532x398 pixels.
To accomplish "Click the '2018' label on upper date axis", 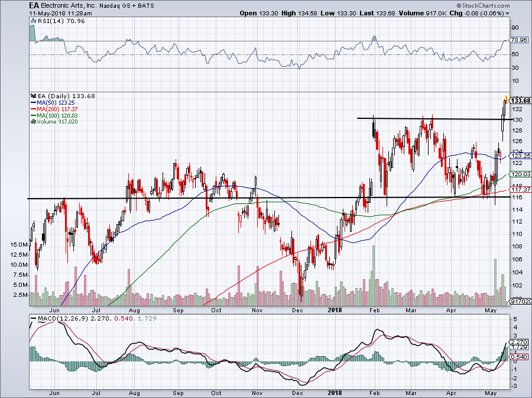I will click(335, 310).
